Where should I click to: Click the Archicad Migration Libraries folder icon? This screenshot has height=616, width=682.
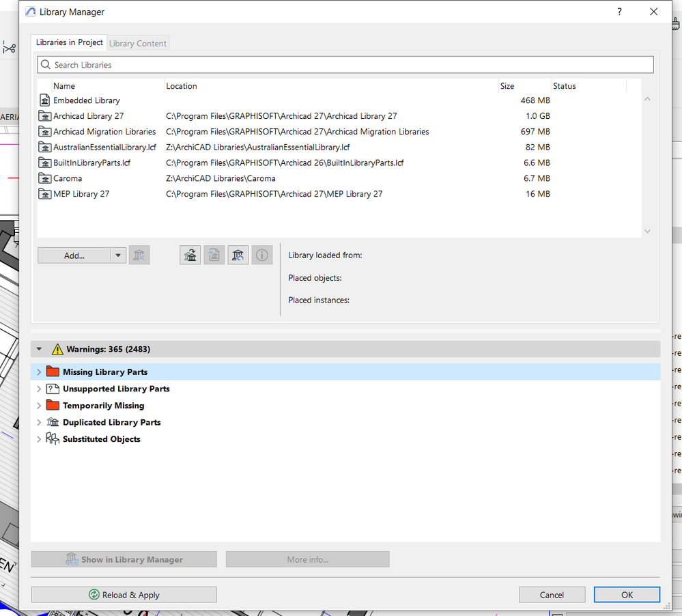click(x=45, y=132)
